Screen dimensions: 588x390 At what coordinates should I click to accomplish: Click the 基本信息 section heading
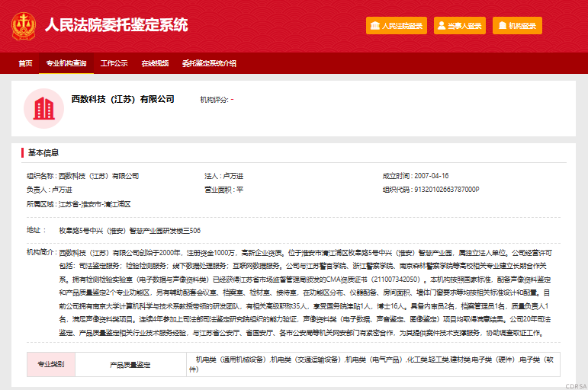43,153
